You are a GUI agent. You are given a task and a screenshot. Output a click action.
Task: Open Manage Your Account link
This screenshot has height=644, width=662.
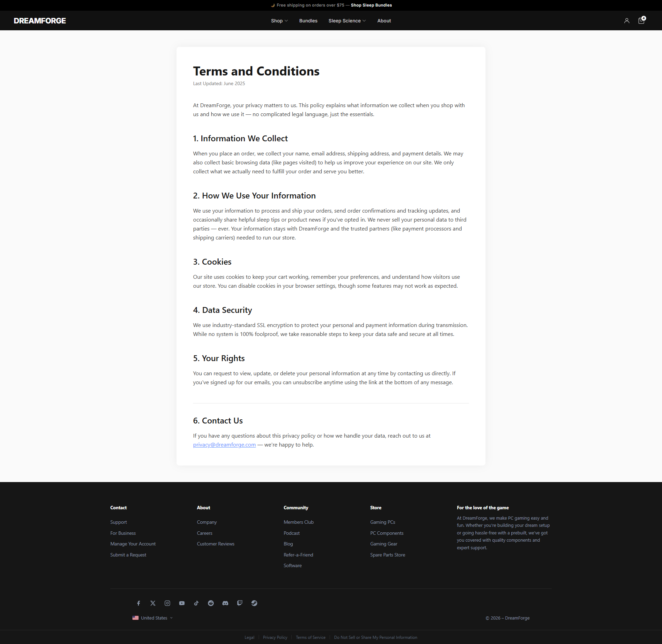pos(133,544)
